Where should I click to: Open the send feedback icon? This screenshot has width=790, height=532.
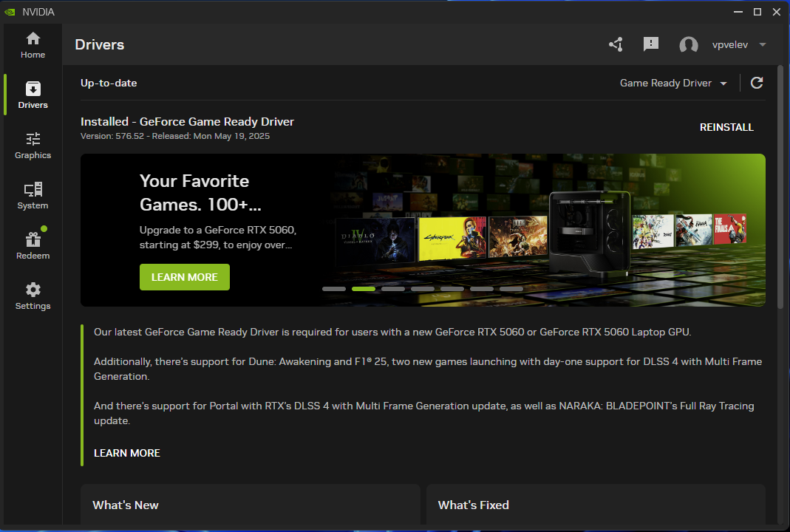point(651,44)
